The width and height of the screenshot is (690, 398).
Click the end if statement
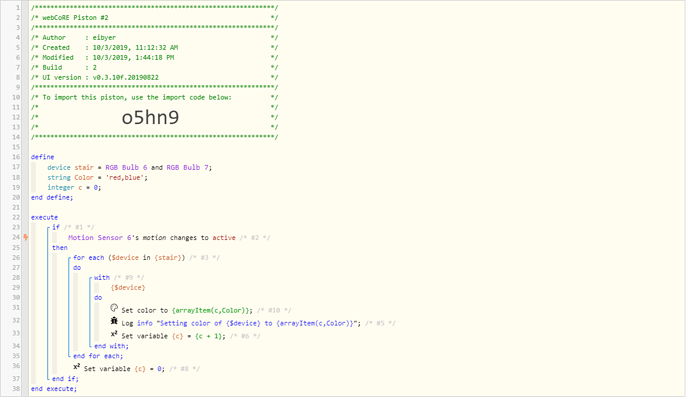tap(65, 379)
